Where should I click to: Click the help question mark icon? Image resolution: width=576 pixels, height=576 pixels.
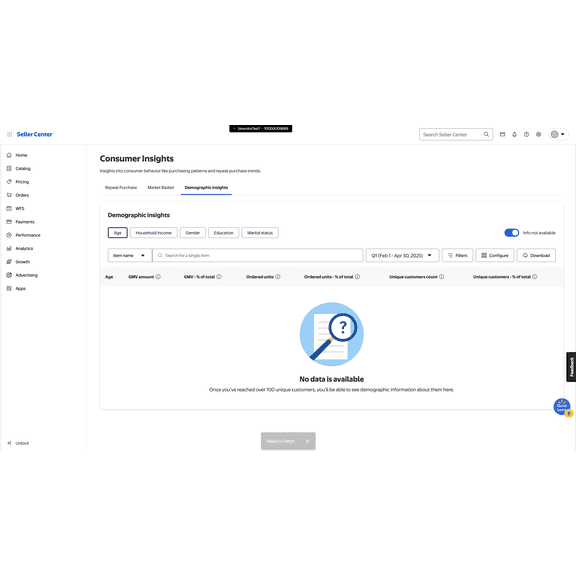point(526,134)
